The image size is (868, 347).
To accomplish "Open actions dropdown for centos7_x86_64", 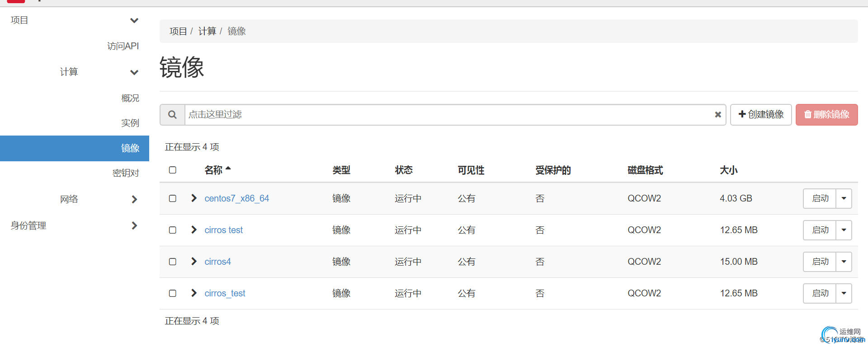I will [844, 198].
